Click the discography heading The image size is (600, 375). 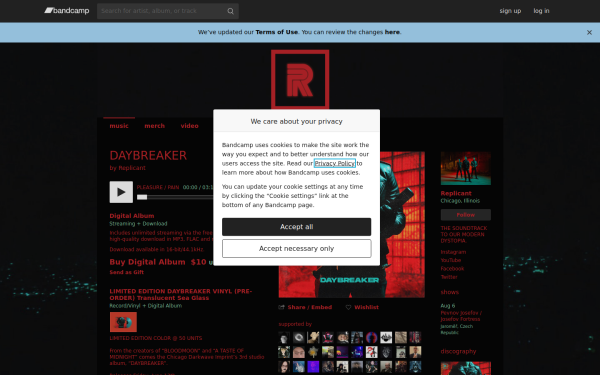458,352
